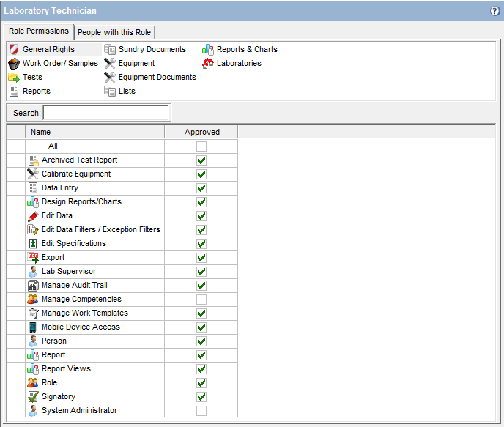Switch to People with this Role tab
Image resolution: width=504 pixels, height=427 pixels.
coord(115,32)
